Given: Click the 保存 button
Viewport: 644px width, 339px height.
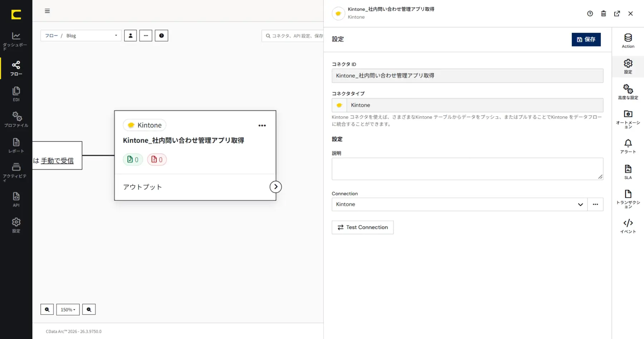Looking at the screenshot, I should pos(586,39).
